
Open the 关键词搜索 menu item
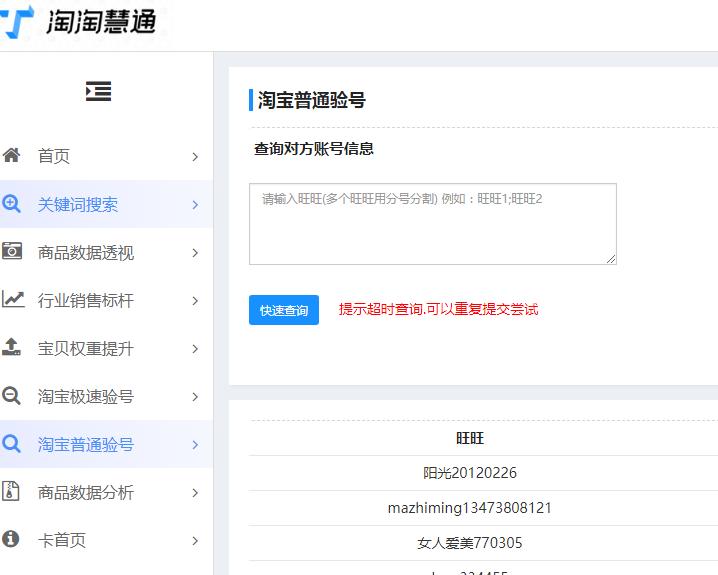coord(106,204)
